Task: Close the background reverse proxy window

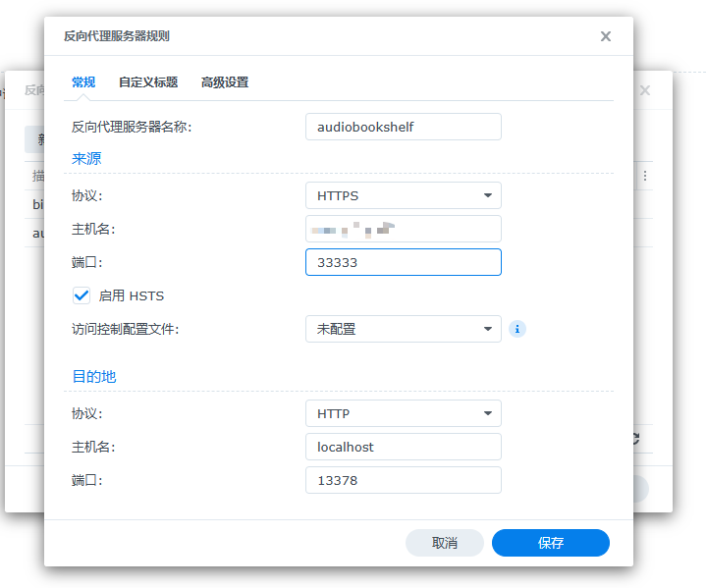Action: click(645, 90)
